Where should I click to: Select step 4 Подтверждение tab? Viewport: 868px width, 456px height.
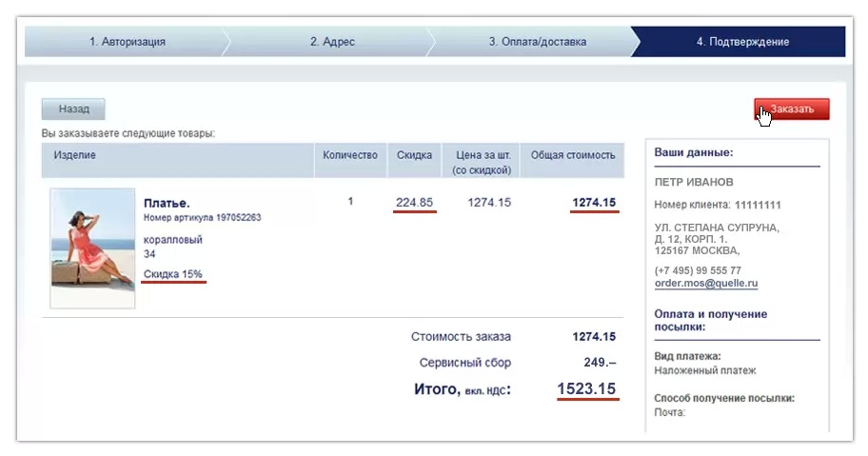[x=742, y=42]
